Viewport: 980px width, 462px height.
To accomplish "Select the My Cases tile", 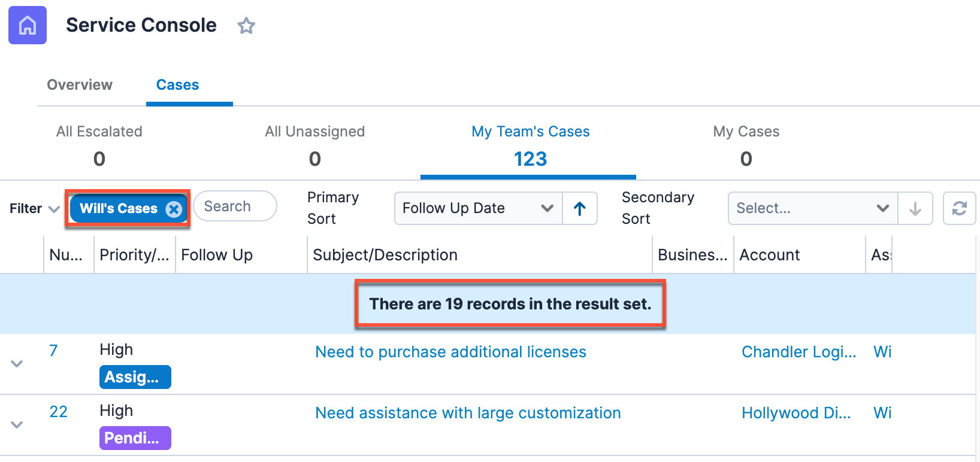I will point(746,145).
